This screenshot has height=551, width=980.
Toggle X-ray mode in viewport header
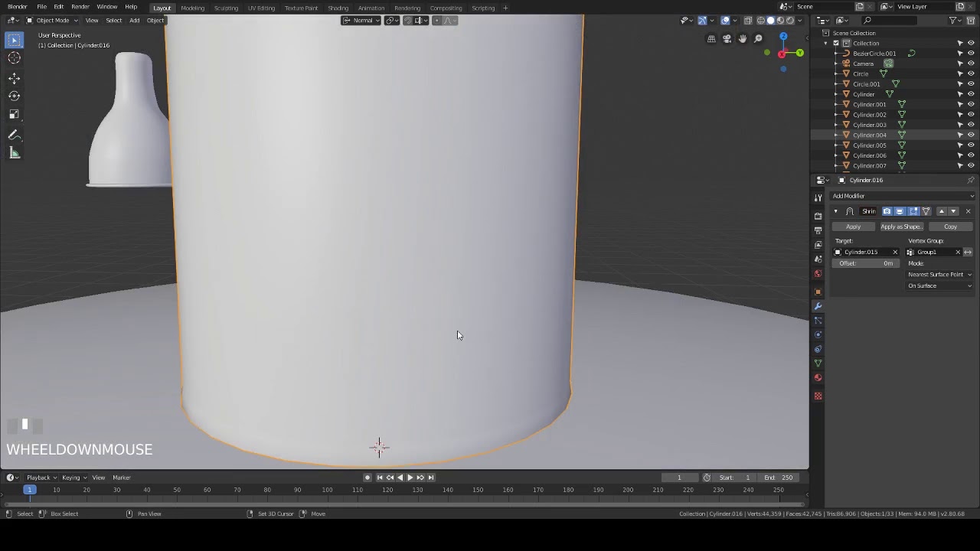[x=748, y=21]
